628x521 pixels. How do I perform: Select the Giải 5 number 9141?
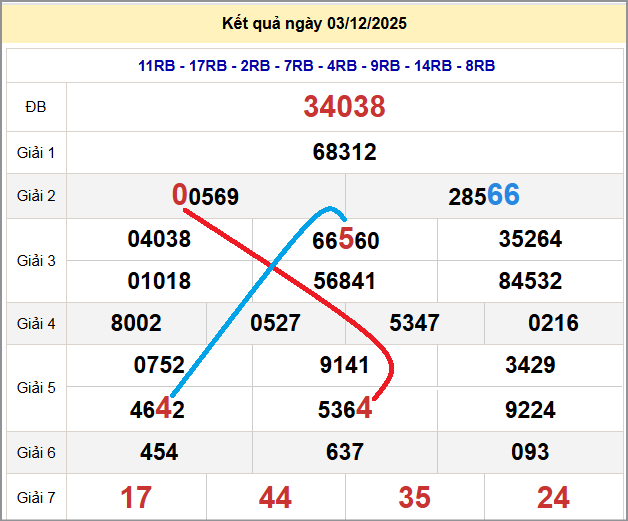[x=345, y=366]
